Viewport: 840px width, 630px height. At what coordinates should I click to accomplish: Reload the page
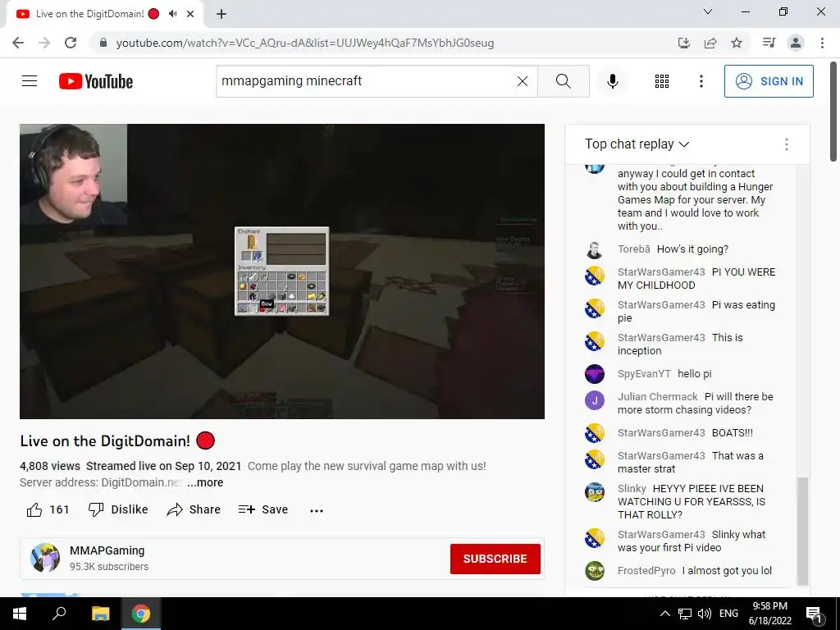(71, 43)
